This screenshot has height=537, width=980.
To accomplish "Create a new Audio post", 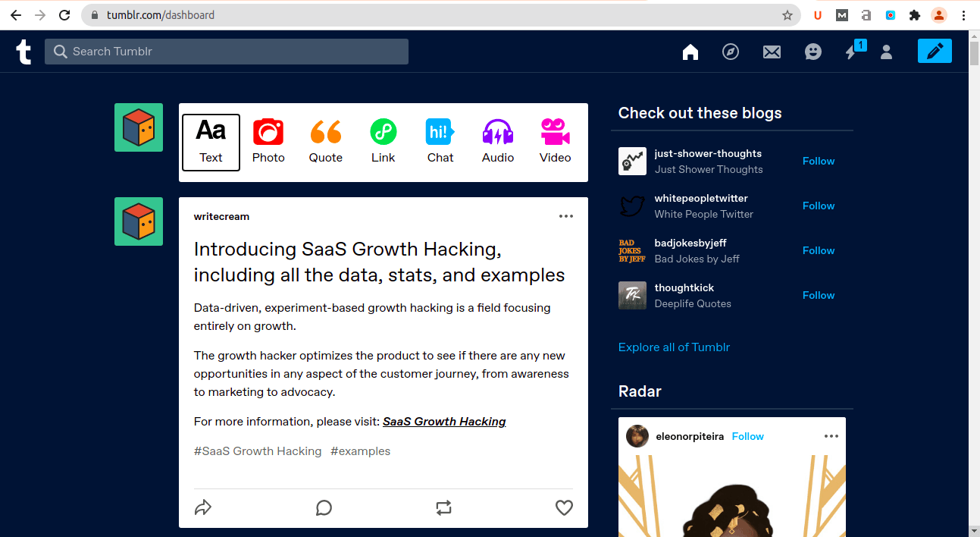I will click(498, 141).
